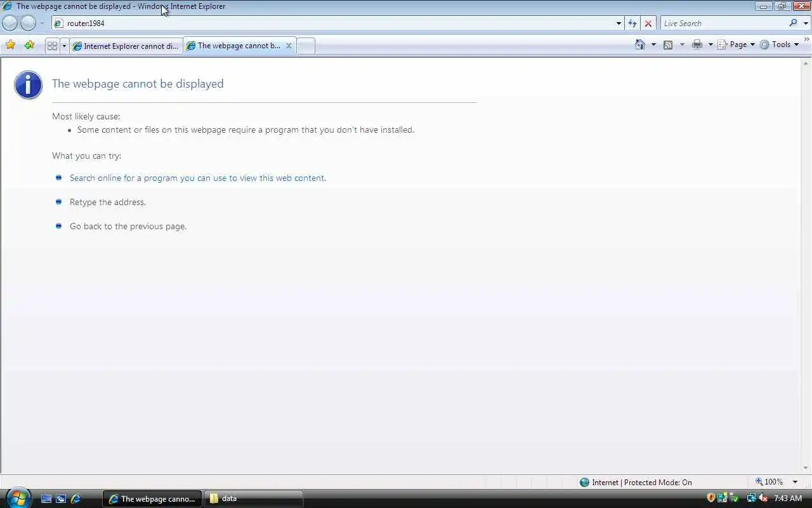Click the 'Retype the address.' text
This screenshot has height=508, width=812.
pyautogui.click(x=108, y=202)
